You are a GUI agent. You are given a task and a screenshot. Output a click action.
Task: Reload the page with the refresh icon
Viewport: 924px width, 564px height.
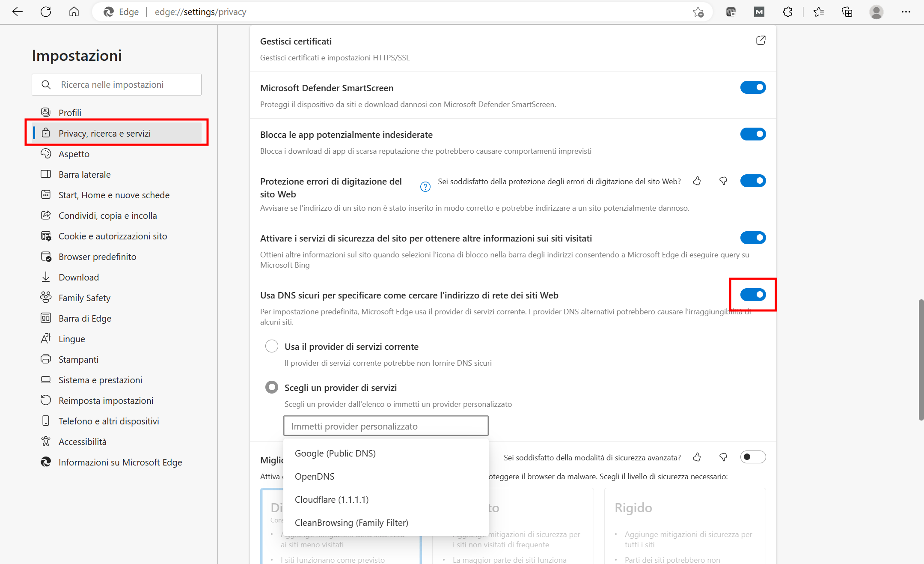coord(46,12)
